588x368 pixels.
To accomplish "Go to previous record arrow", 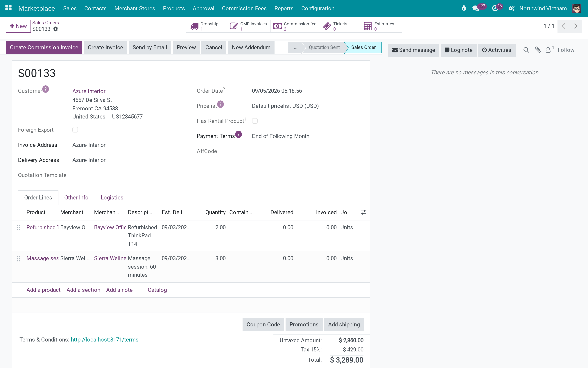I will coord(564,26).
